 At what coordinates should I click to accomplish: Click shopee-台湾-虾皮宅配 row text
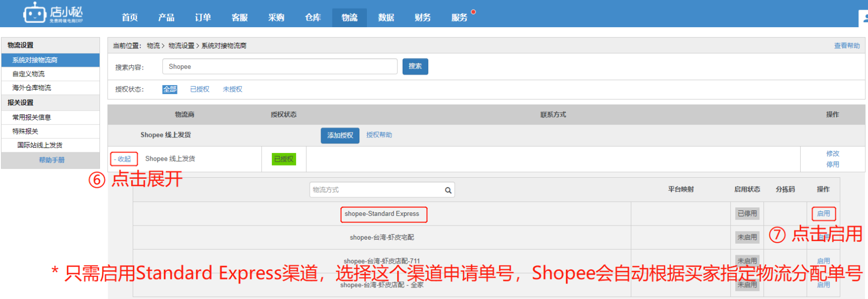pyautogui.click(x=382, y=237)
